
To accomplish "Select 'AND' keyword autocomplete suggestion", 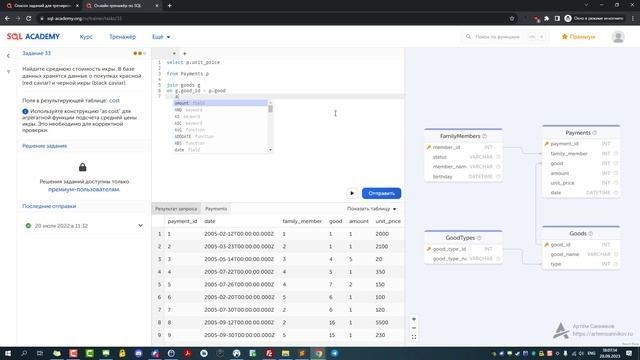I will [x=220, y=110].
